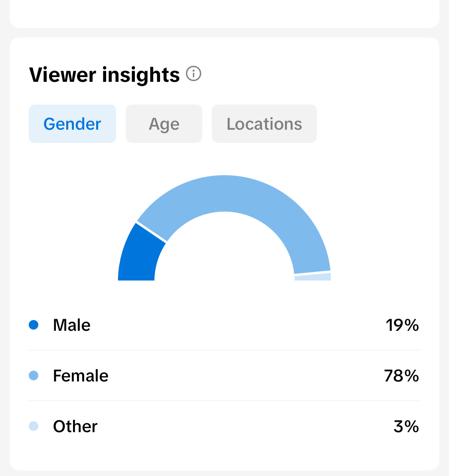The width and height of the screenshot is (449, 476).
Task: Click the Male label text
Action: 72,325
